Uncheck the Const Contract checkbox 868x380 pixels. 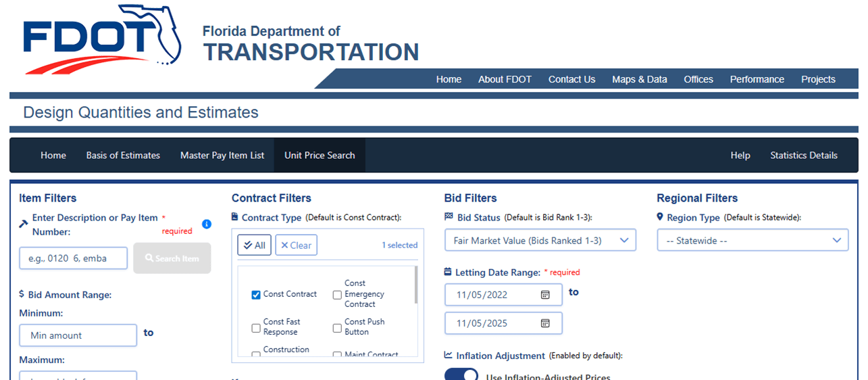(x=256, y=294)
